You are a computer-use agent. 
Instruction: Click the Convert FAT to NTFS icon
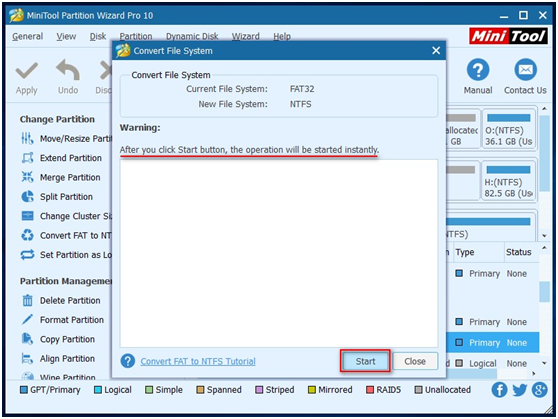pos(27,235)
